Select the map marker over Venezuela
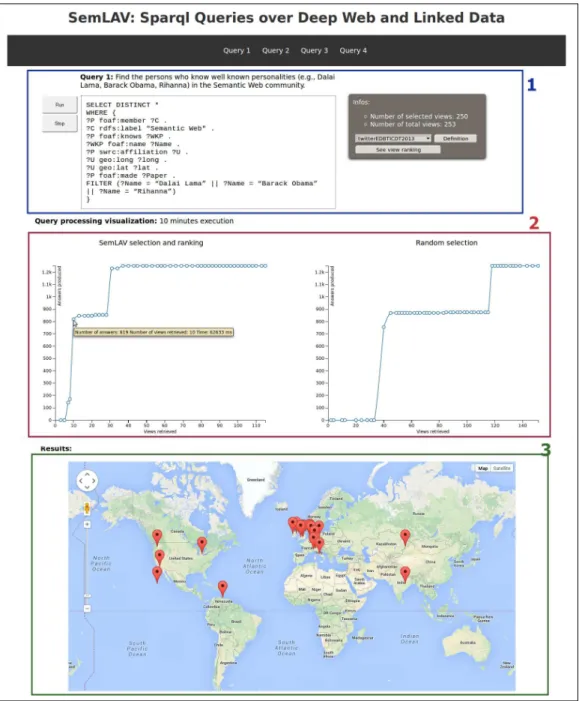 [x=222, y=588]
